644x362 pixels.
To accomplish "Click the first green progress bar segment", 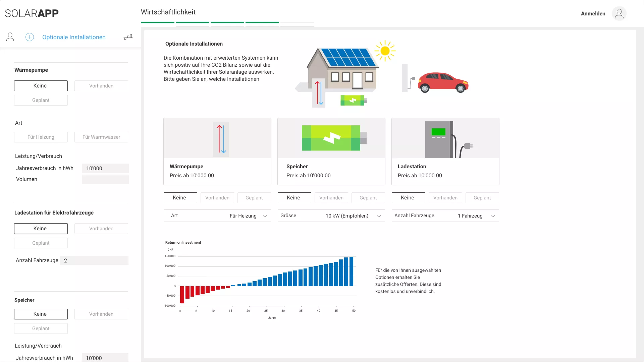I will pos(157,22).
